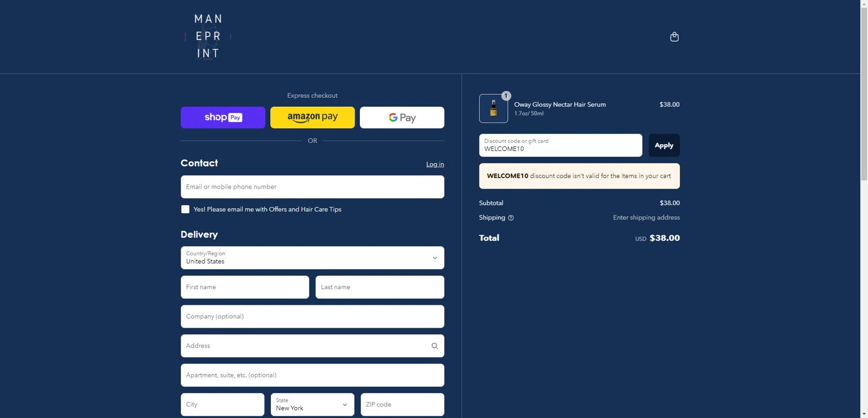Open the State dropdown
868x418 pixels.
coord(312,405)
